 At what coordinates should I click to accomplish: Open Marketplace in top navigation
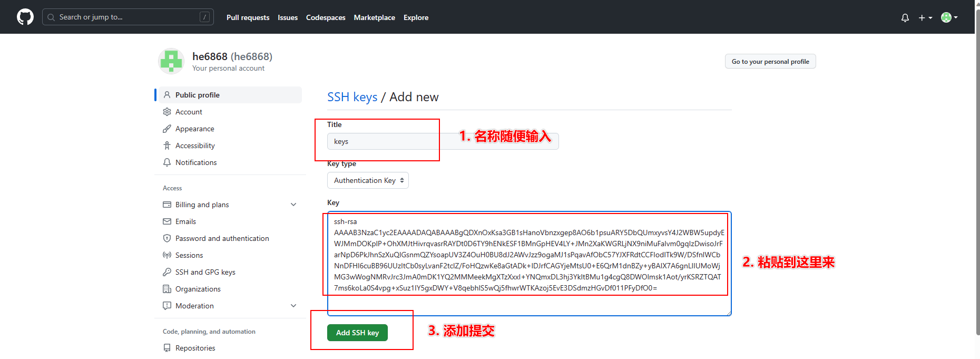[375, 17]
